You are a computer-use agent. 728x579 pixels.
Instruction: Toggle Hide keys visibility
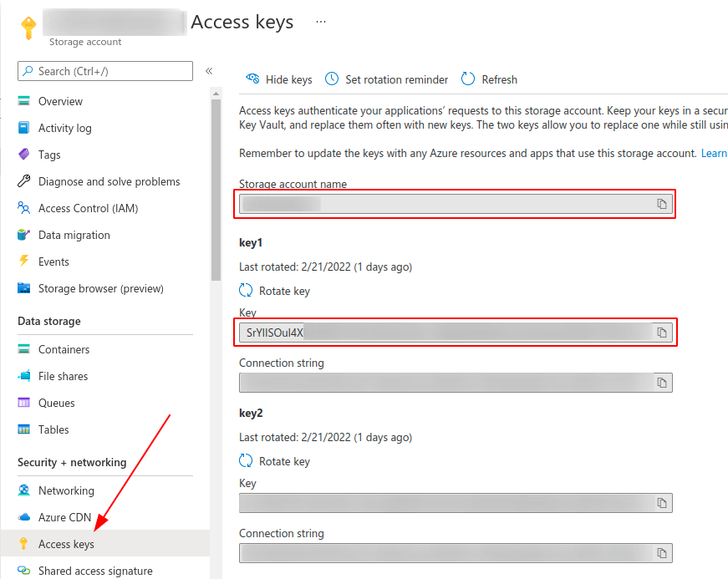(x=278, y=79)
